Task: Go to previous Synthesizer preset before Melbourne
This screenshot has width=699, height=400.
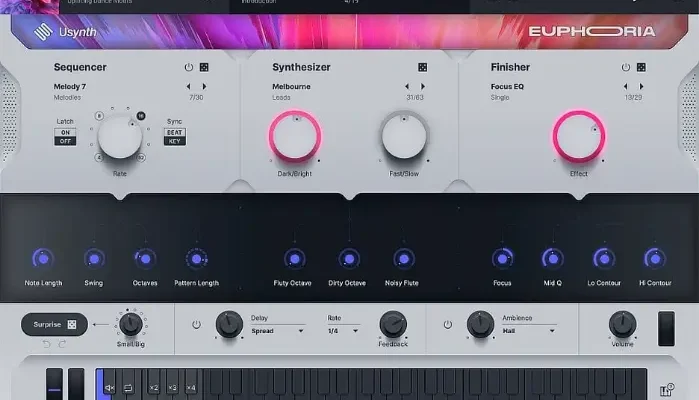Action: [408, 87]
